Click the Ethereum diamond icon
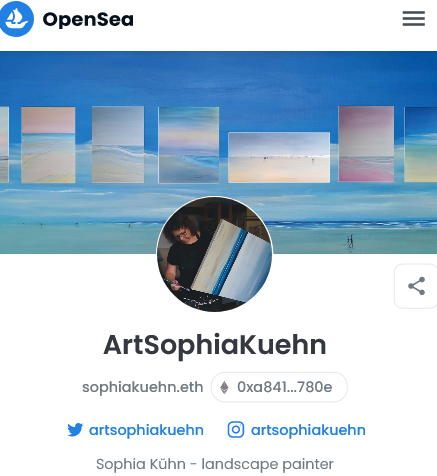The image size is (437, 476). point(224,387)
